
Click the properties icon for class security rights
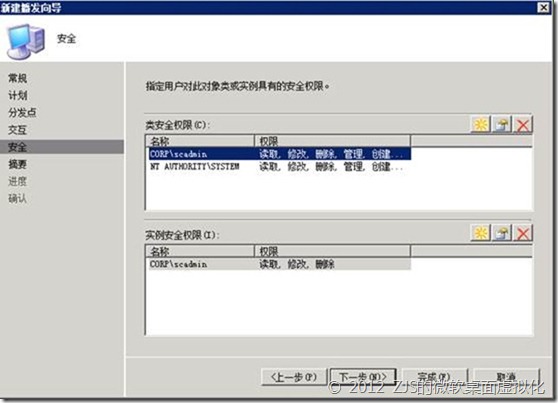(502, 125)
